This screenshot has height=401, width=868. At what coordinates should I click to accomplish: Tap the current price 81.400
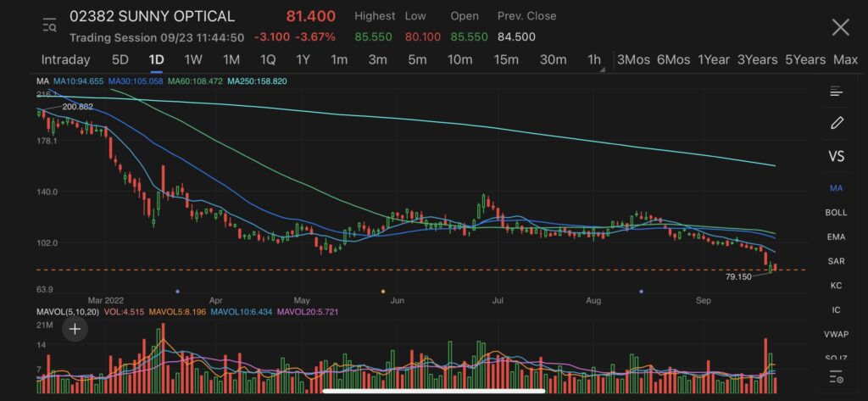pos(310,16)
